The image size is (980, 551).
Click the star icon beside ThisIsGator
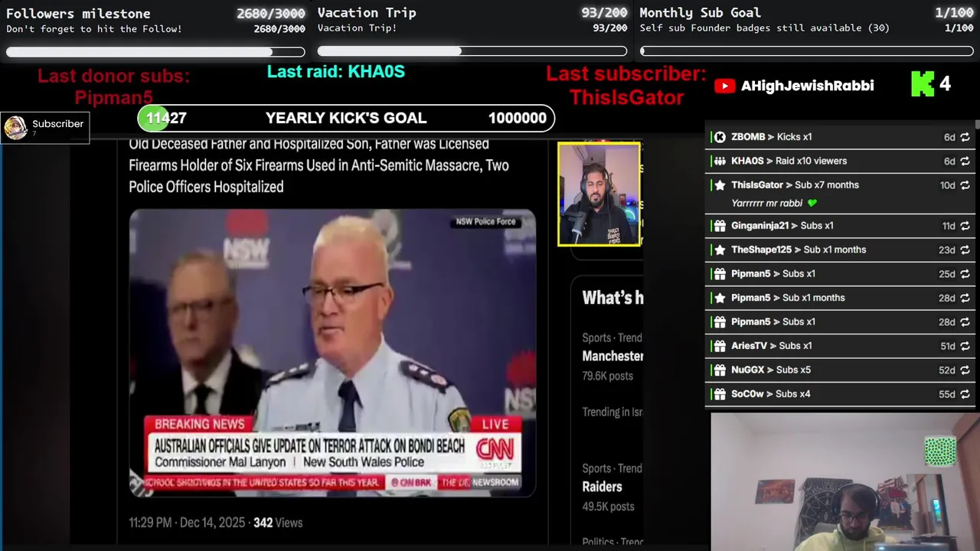720,185
